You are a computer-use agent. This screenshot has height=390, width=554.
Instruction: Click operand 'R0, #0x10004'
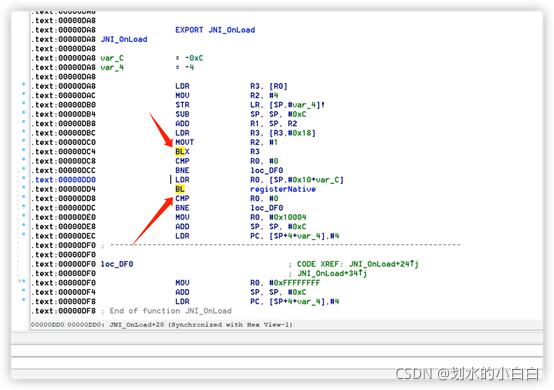[278, 217]
